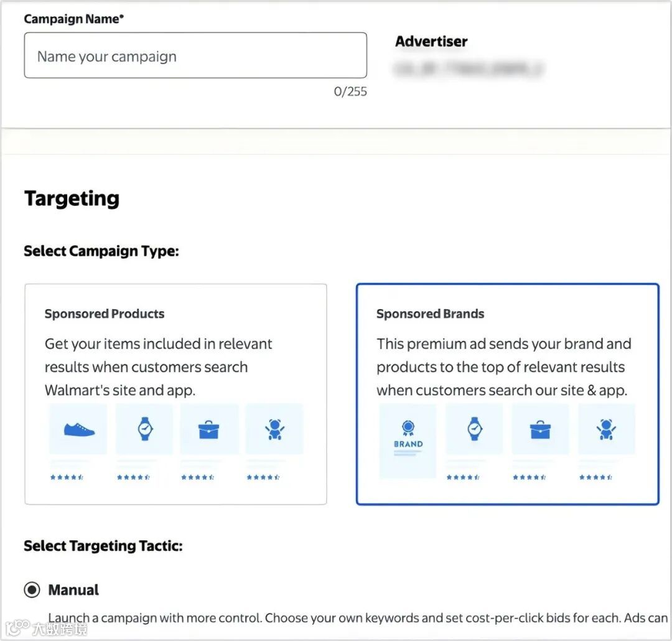
Task: Click the Targeting heading
Action: (72, 199)
